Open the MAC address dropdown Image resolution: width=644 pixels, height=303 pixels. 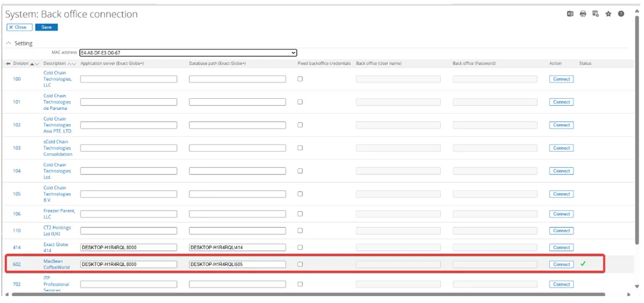click(x=188, y=53)
